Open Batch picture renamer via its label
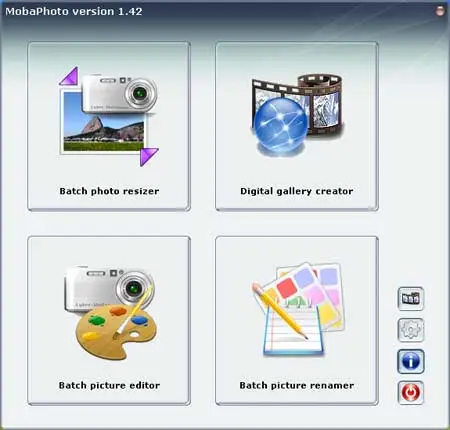450x430 pixels. (x=296, y=386)
